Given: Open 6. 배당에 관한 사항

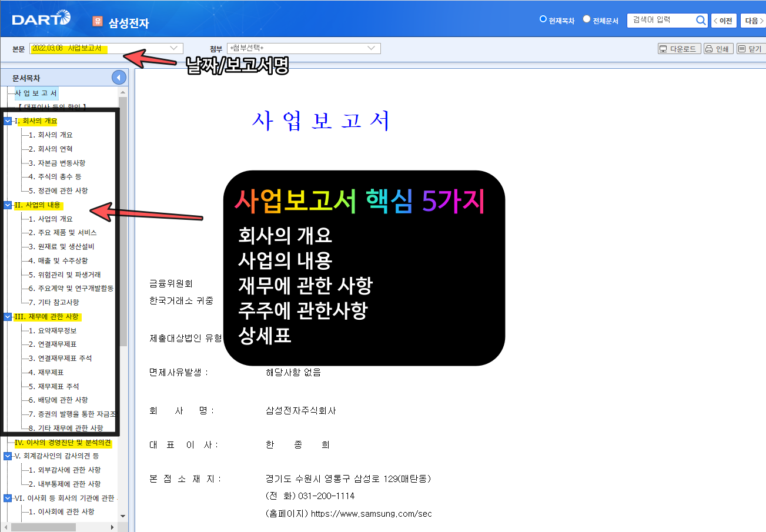Looking at the screenshot, I should click(x=59, y=400).
